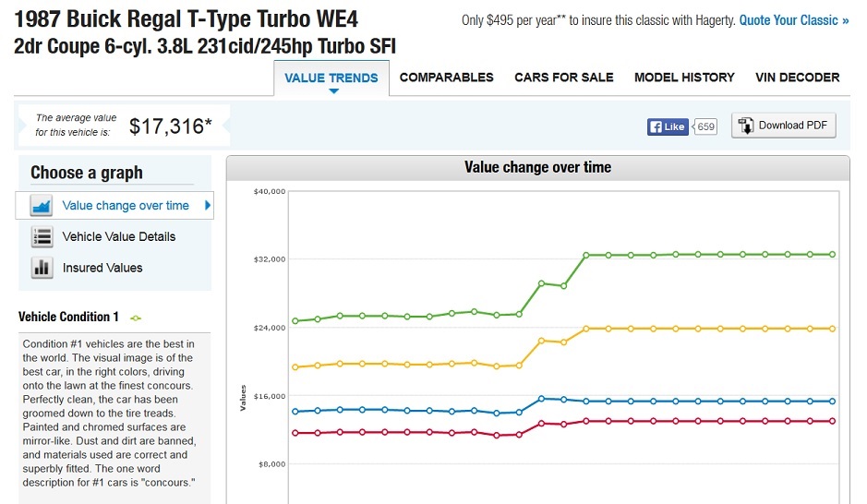Click the Insured Values bar chart icon
Viewport: 867px width, 504px height.
tap(42, 268)
